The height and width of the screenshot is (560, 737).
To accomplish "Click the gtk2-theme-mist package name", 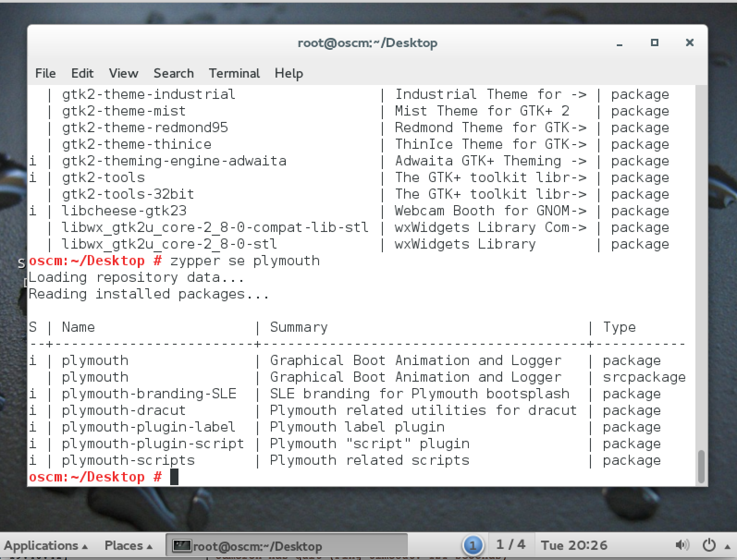I will point(123,111).
